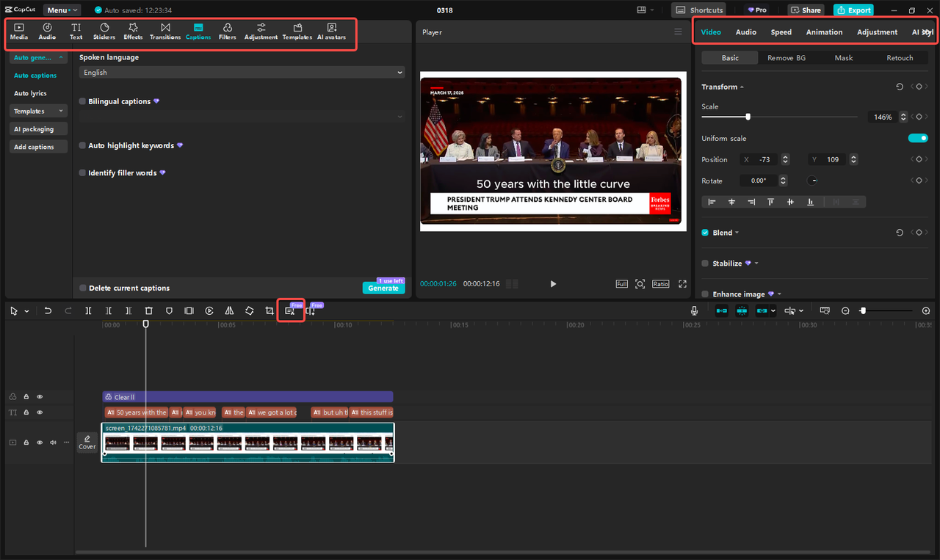The height and width of the screenshot is (560, 940).
Task: Open the Remove BG tab
Action: click(786, 57)
